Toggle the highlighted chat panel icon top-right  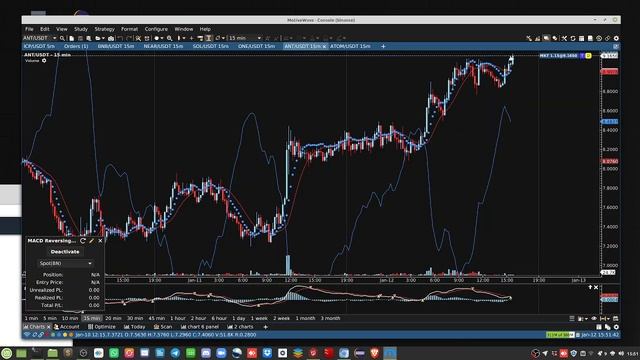tap(546, 38)
